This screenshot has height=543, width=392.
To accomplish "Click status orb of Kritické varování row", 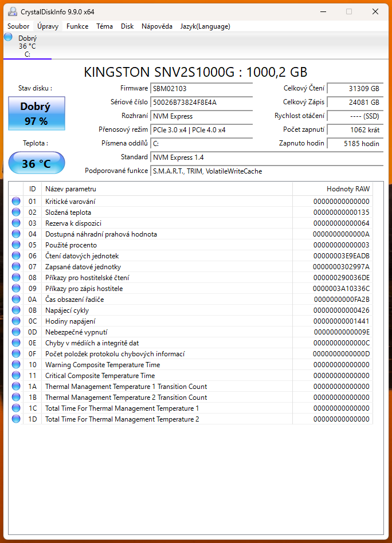I will [16, 201].
